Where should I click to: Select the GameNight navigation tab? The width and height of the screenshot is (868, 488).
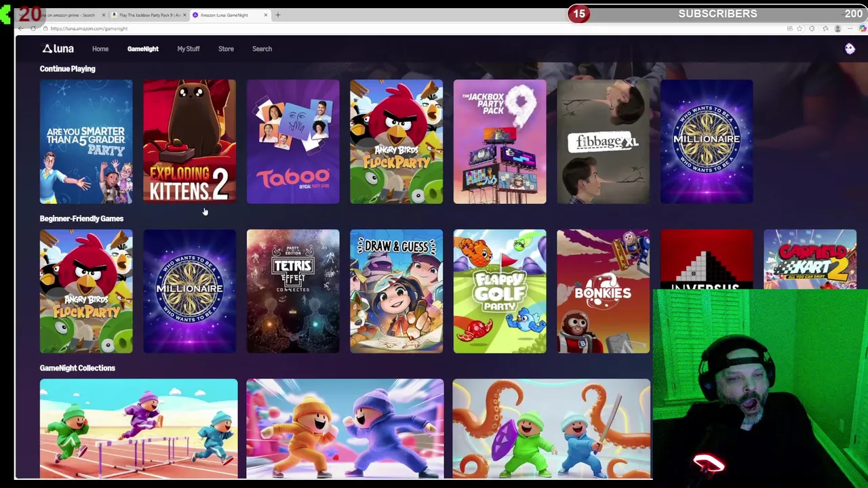pyautogui.click(x=142, y=49)
